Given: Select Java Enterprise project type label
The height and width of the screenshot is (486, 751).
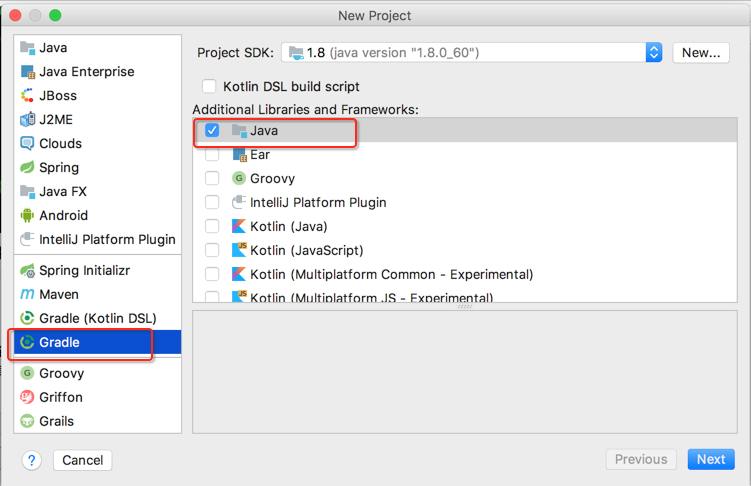Looking at the screenshot, I should click(87, 72).
